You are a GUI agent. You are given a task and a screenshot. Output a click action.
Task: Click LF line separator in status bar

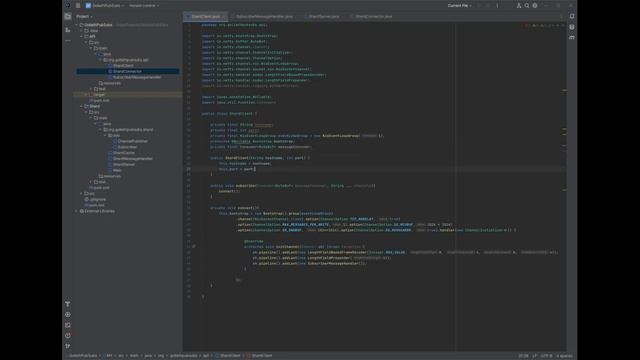click(x=534, y=356)
